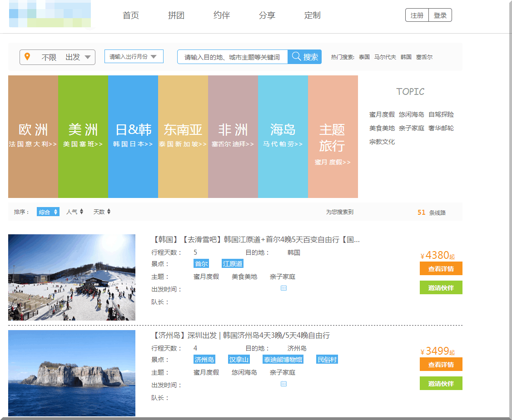Open the 综合 sort order dropdown
Screen dimensions: 512x420
click(48, 212)
